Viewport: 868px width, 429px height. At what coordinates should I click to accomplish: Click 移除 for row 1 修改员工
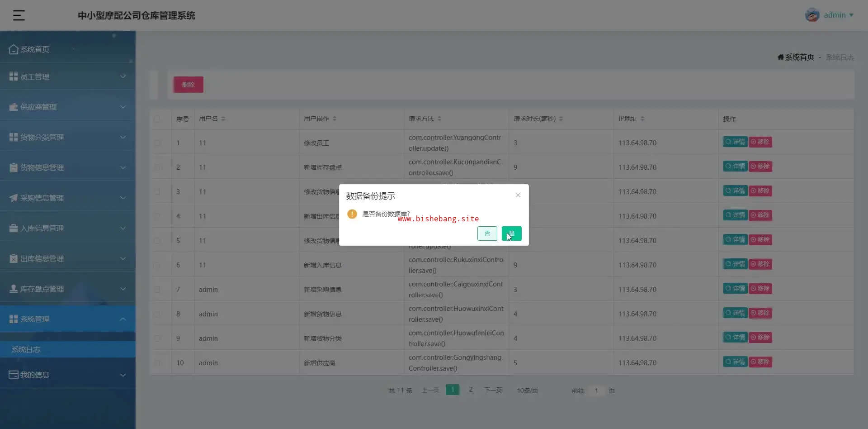[760, 142]
